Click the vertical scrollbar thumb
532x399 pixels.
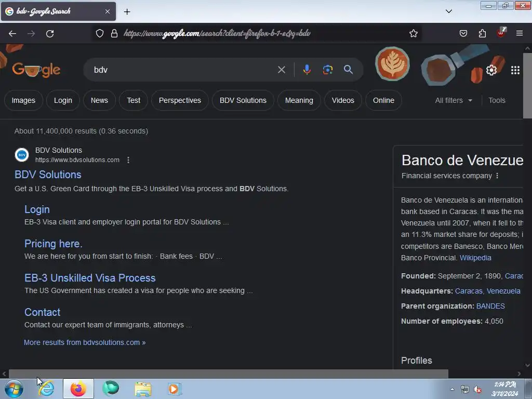coord(527,86)
